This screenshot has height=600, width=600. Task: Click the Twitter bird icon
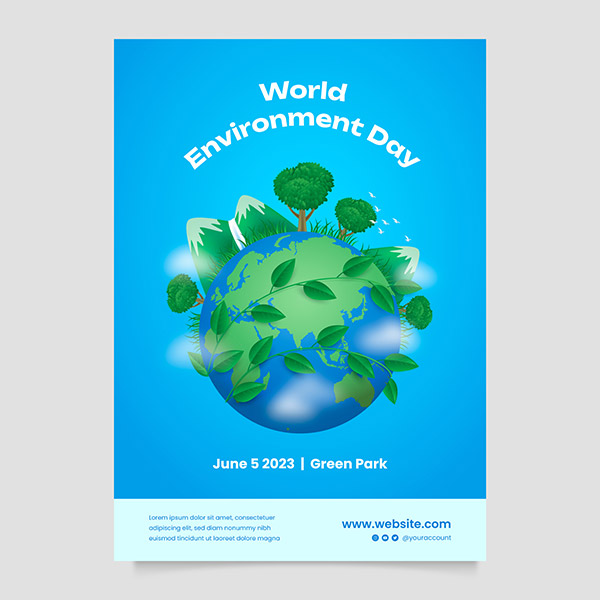[x=393, y=538]
